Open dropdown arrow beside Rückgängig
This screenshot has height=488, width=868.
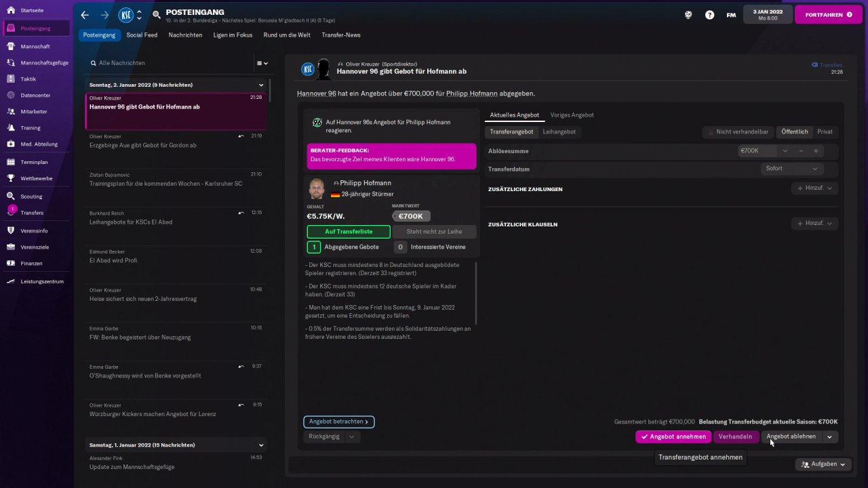point(351,437)
